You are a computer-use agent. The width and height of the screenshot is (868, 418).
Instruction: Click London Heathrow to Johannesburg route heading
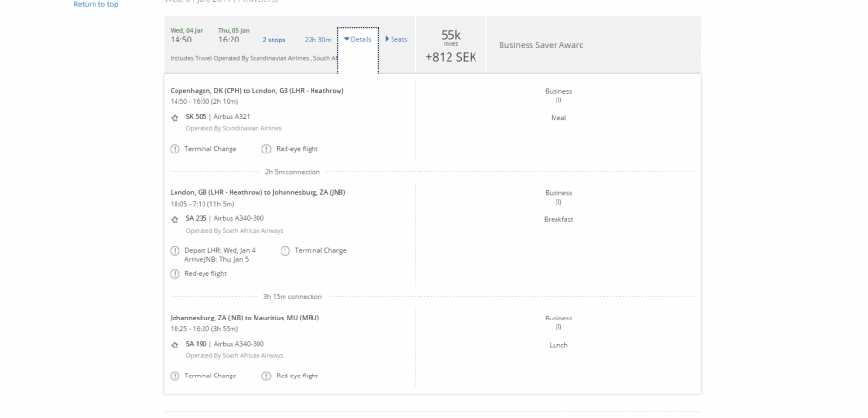(258, 192)
